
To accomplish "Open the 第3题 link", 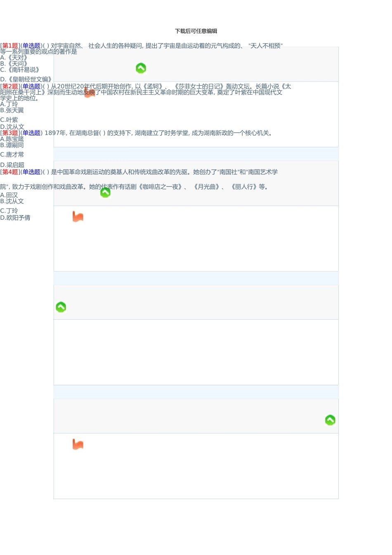I will 10,133.
